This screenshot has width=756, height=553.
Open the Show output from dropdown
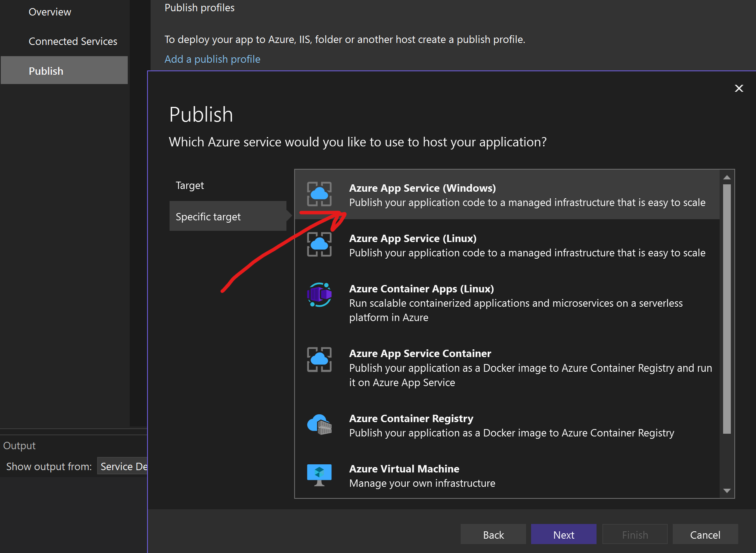pyautogui.click(x=123, y=466)
